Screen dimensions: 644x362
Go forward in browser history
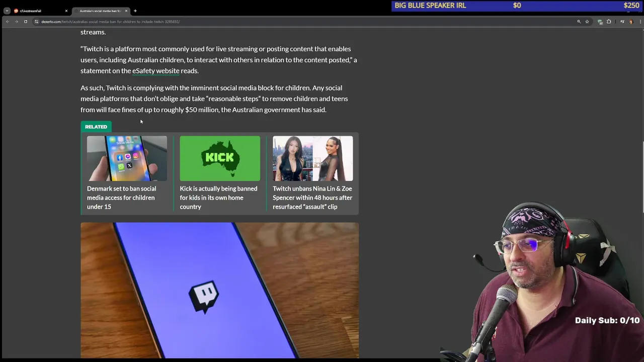point(16,22)
